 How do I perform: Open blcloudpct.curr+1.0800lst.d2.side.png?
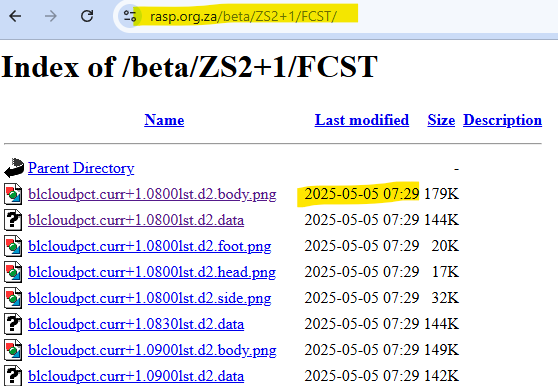[x=149, y=298]
